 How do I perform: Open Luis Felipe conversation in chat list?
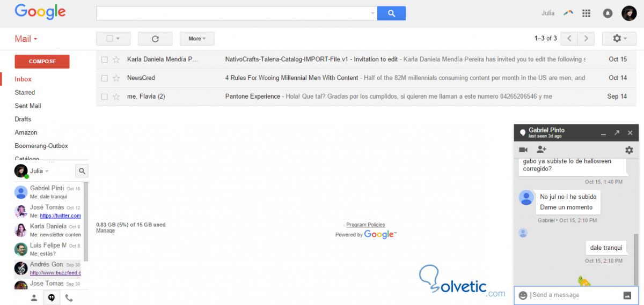(x=47, y=249)
